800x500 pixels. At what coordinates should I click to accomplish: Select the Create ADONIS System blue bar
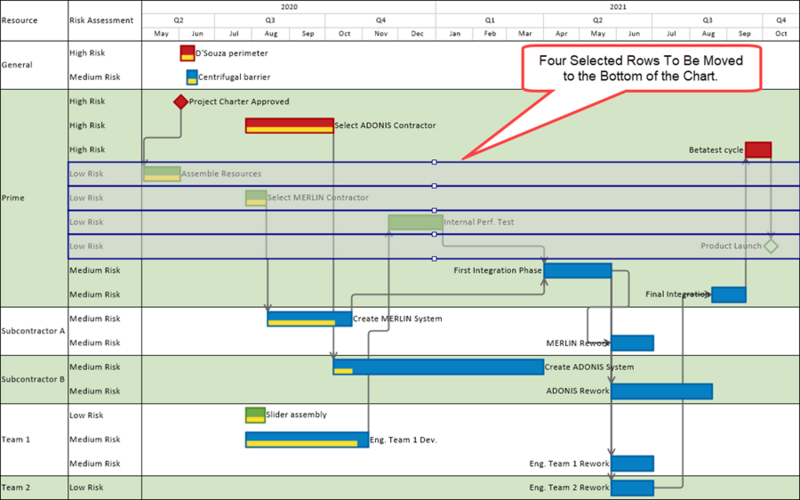(x=438, y=367)
